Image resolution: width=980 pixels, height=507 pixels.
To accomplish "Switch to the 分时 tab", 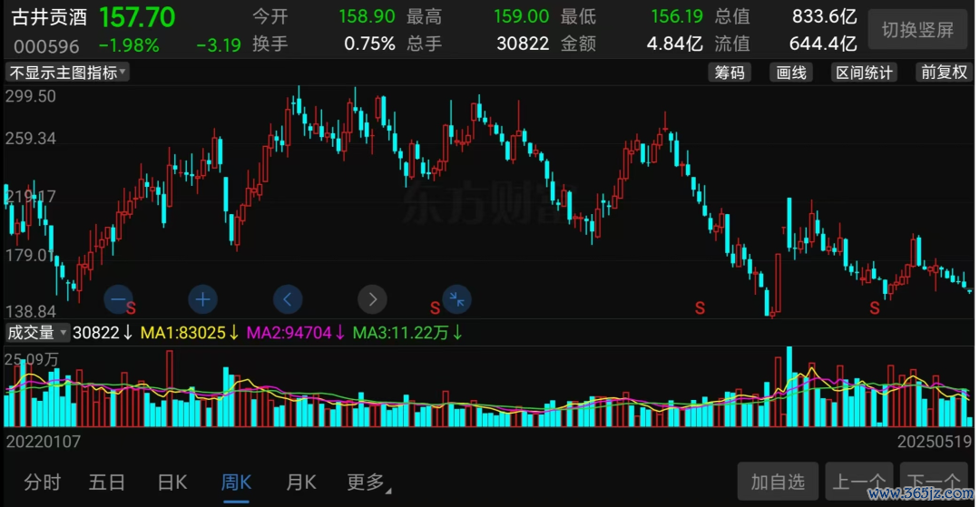I will click(43, 483).
